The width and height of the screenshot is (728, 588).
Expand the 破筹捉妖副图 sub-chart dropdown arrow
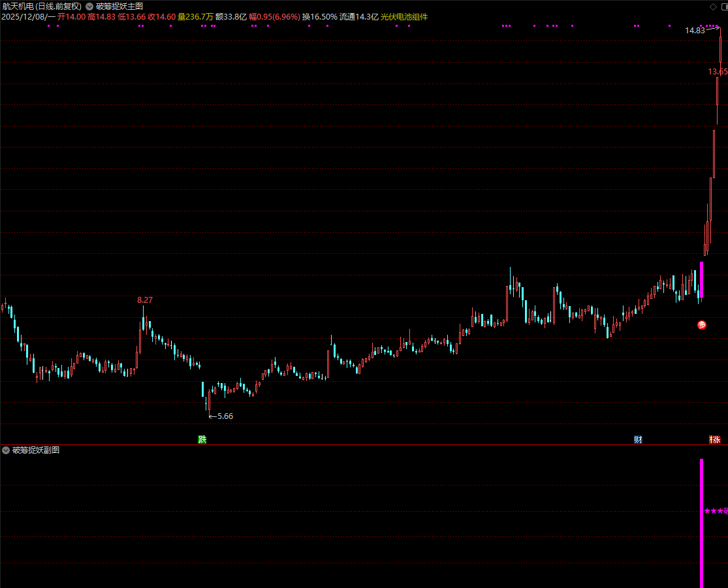6,450
